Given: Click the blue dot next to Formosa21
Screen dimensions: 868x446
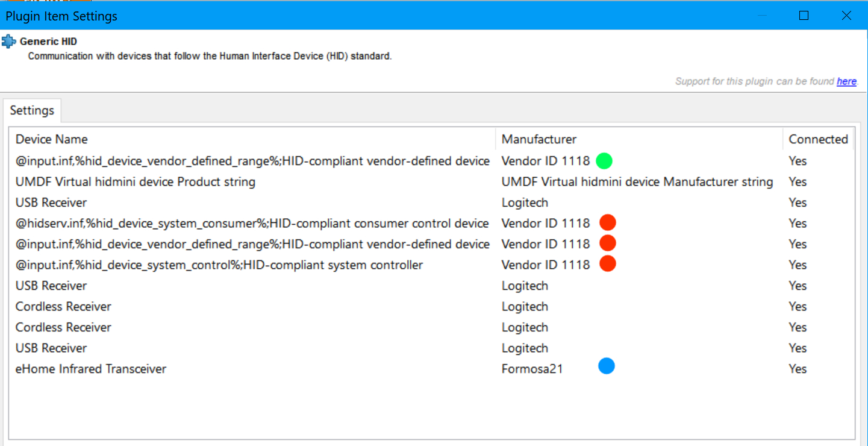Looking at the screenshot, I should coord(607,366).
